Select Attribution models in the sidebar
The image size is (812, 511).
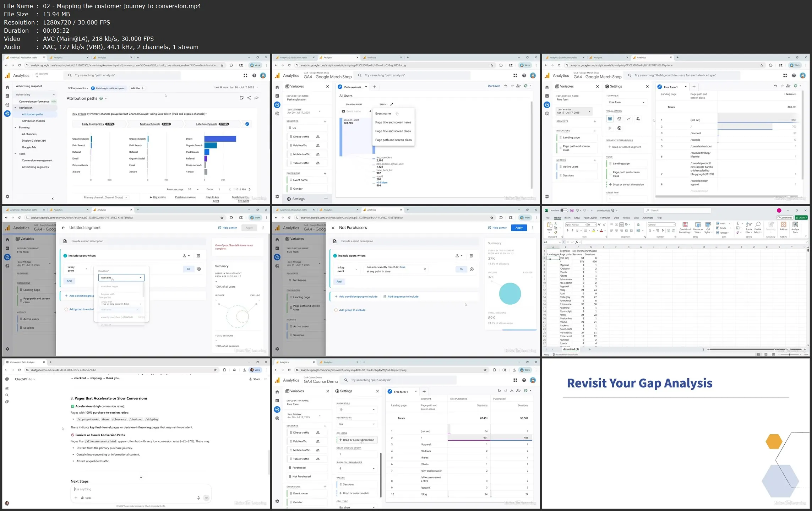[x=33, y=121]
